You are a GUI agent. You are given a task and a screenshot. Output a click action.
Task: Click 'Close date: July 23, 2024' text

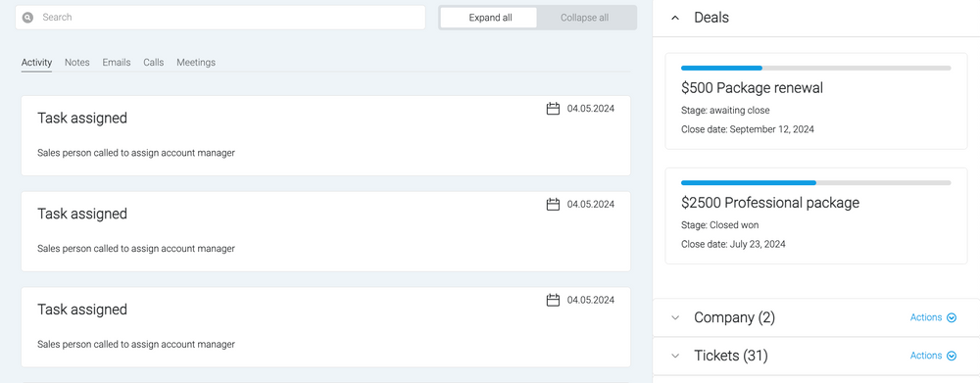[x=733, y=244]
